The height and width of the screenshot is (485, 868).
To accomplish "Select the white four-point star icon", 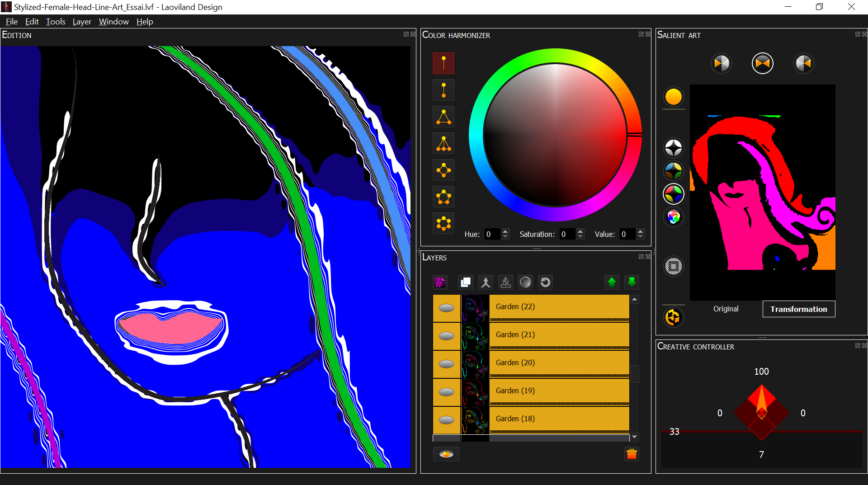I will point(674,148).
